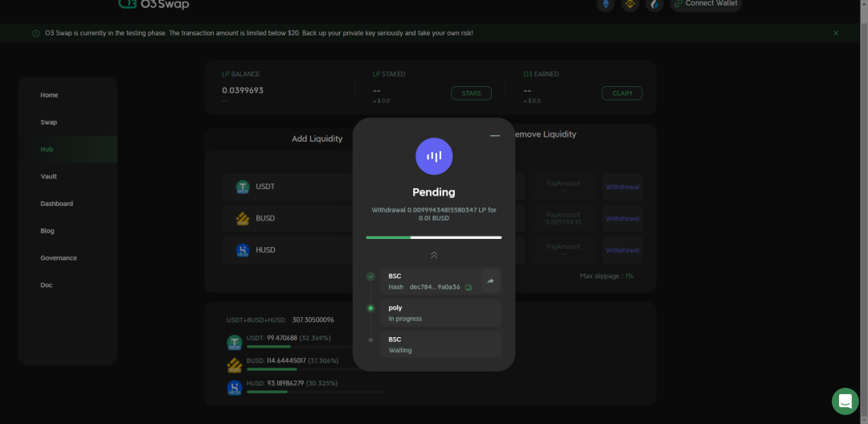
Task: Click the transaction progress bar
Action: pyautogui.click(x=434, y=237)
